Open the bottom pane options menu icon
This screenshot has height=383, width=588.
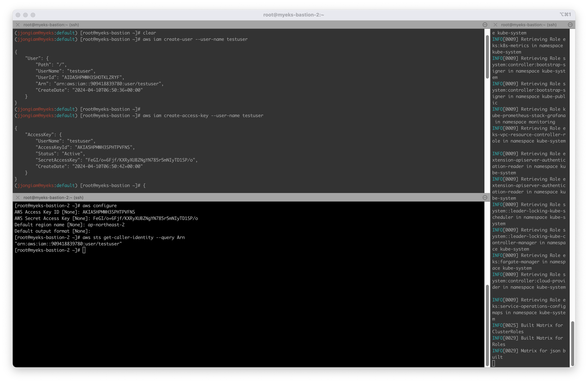click(x=485, y=198)
